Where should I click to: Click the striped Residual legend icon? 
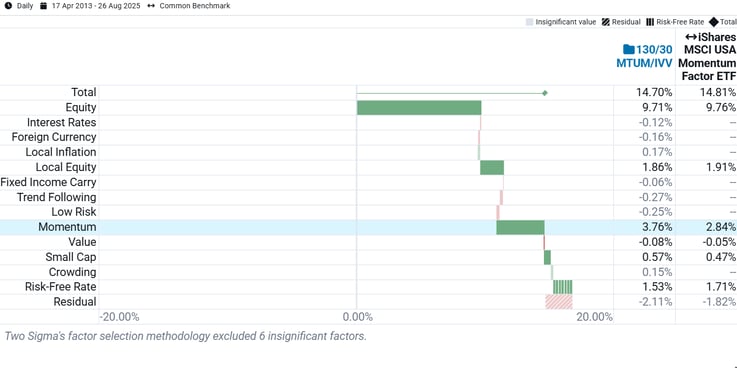606,22
